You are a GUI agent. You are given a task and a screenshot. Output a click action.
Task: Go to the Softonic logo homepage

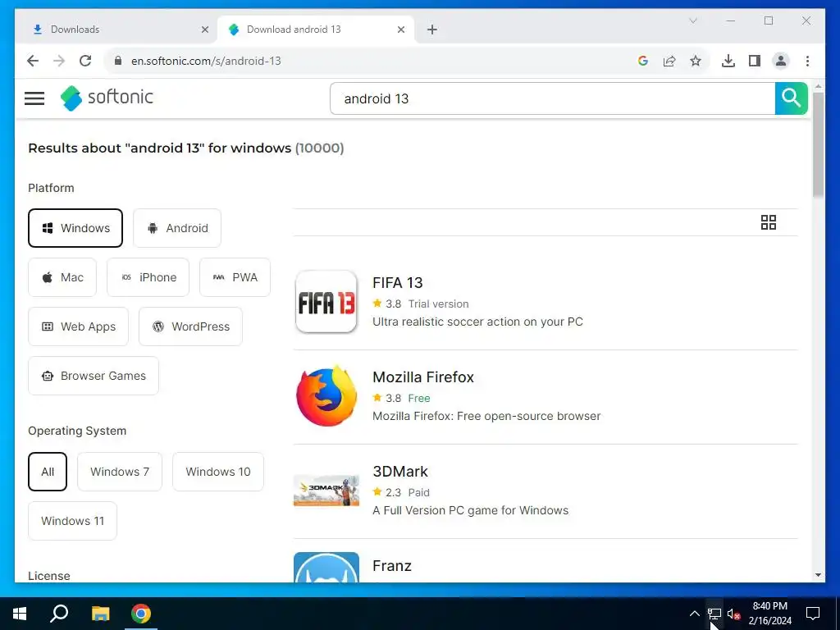click(107, 98)
